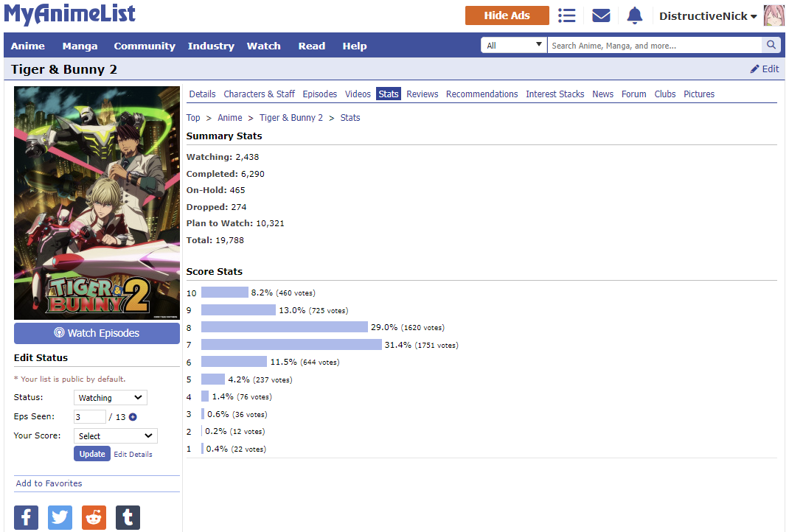Switch to the Reviews tab
Screen dimensions: 789x532
point(423,94)
